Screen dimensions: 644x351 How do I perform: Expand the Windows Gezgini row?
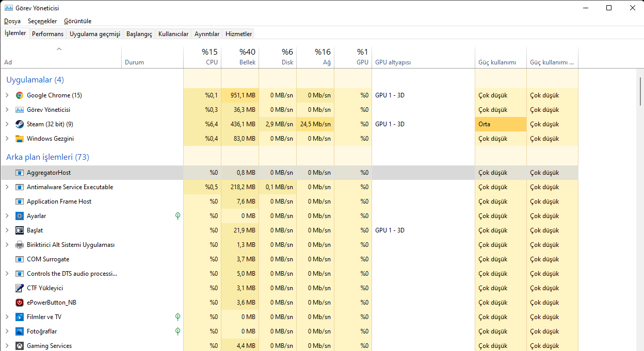pyautogui.click(x=7, y=139)
